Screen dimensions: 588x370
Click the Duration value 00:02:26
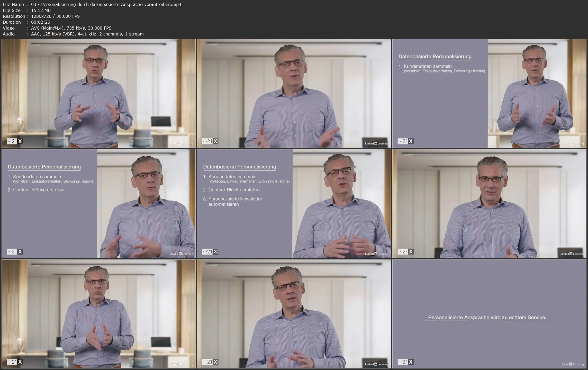pos(41,22)
